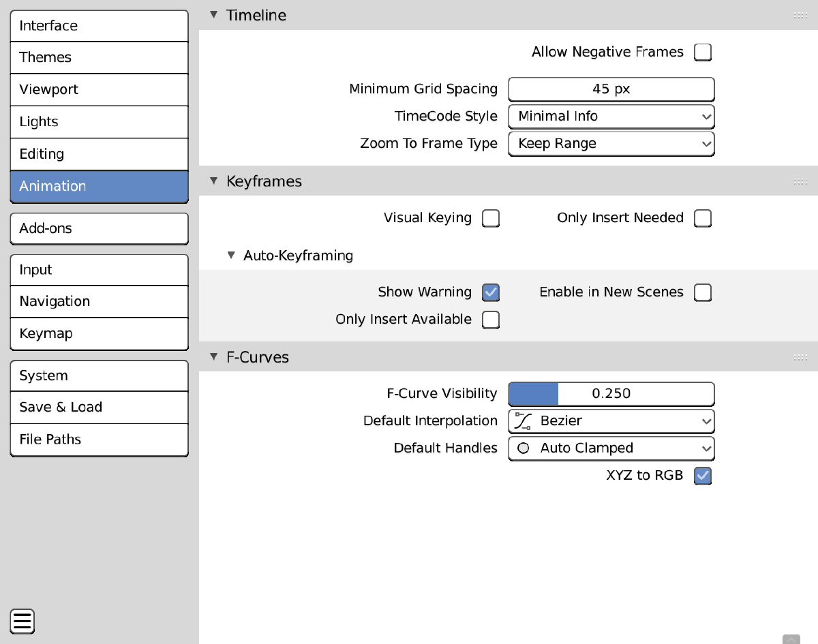
Task: Toggle the Visual Keying checkbox
Action: (491, 218)
